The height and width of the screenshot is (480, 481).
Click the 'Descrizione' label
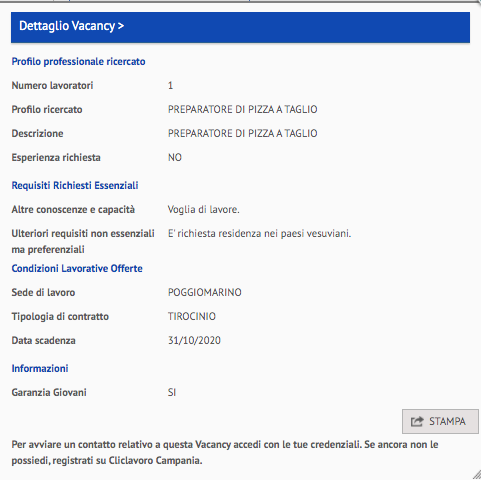pos(37,134)
